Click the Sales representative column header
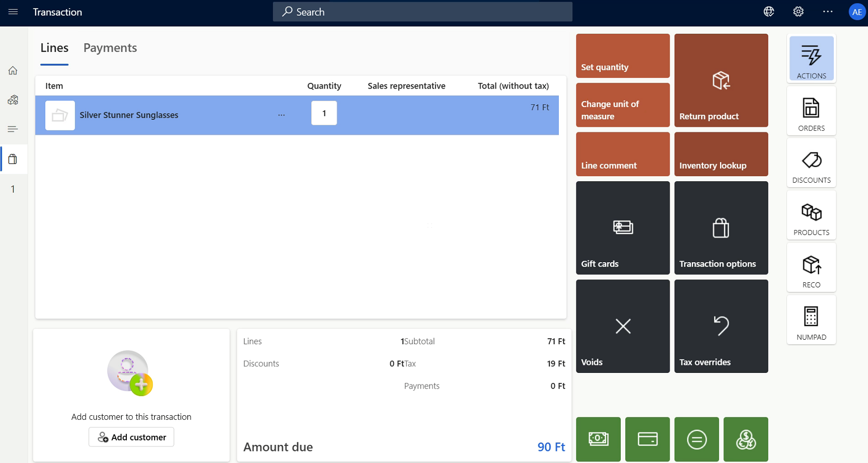The image size is (868, 463). [406, 86]
